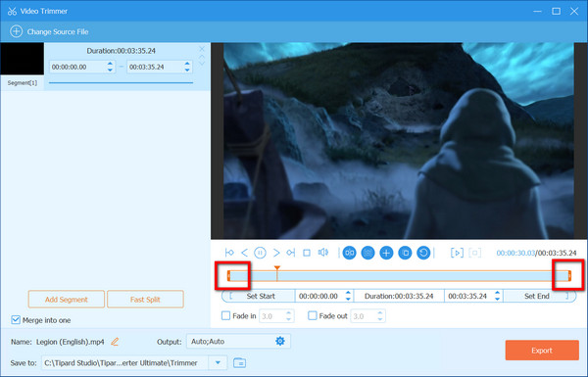Image resolution: width=588 pixels, height=377 pixels.
Task: Select the Segment[1] black thumbnail
Action: 23,59
